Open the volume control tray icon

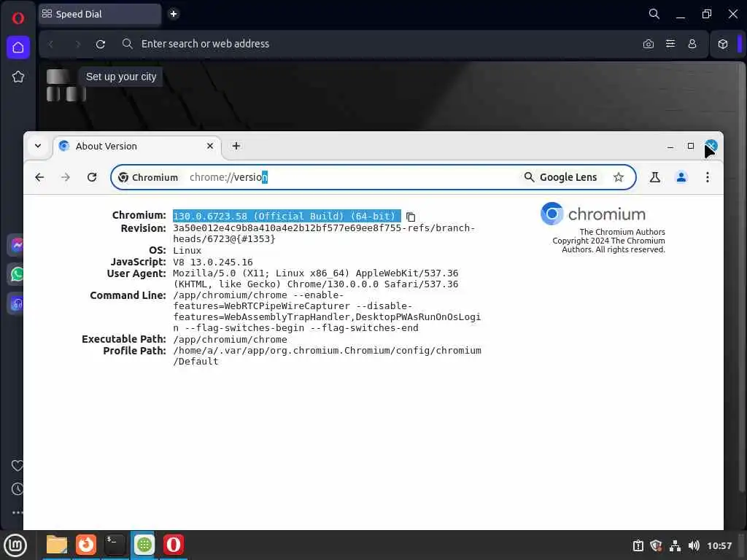[x=694, y=545]
